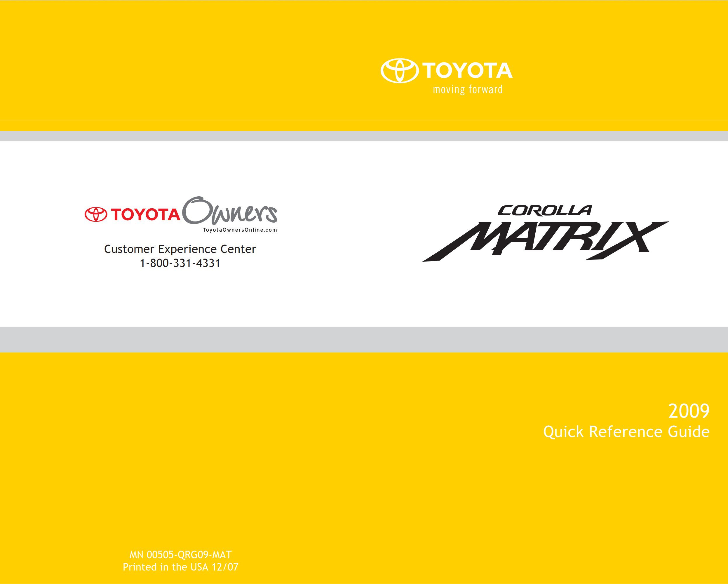The height and width of the screenshot is (584, 728).
Task: Click the white Toyota emblem at top
Action: pyautogui.click(x=399, y=71)
